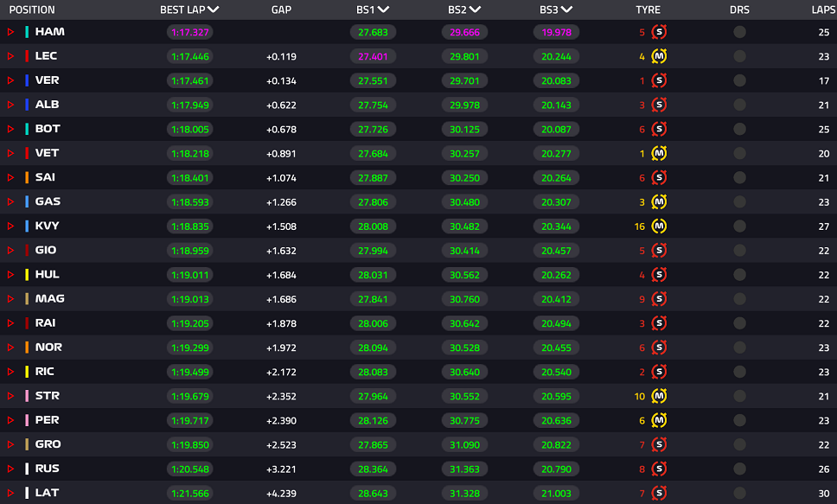Click LEC's medium tyre icon
The image size is (837, 504).
click(659, 56)
